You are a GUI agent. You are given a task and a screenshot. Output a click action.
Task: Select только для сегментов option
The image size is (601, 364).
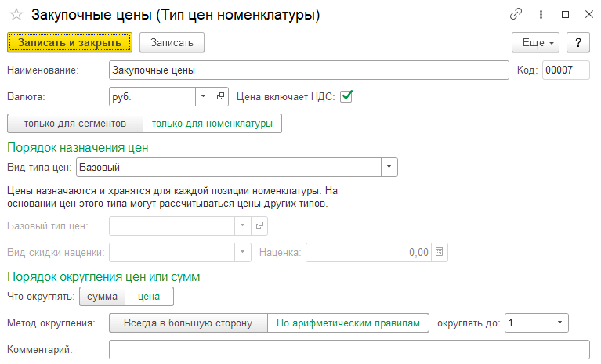pyautogui.click(x=75, y=123)
